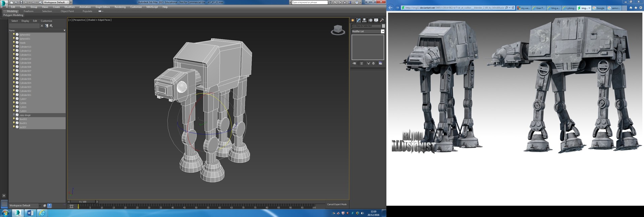Screen dimensions: 644x217
Task: Open the Motion command panel
Action: (x=370, y=20)
